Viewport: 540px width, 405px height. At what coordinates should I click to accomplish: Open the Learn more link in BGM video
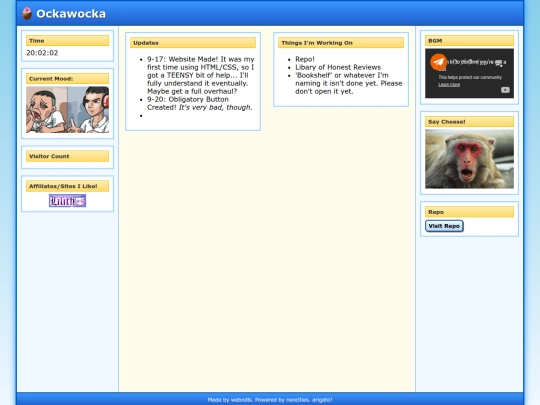pos(449,85)
